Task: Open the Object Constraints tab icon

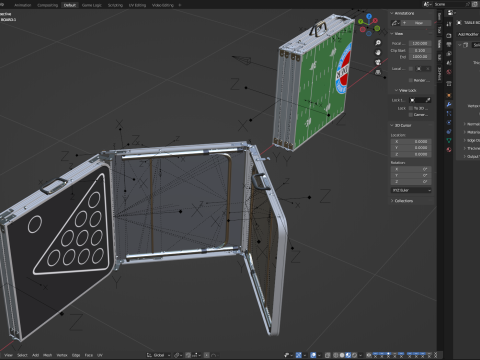Action: 449,132
